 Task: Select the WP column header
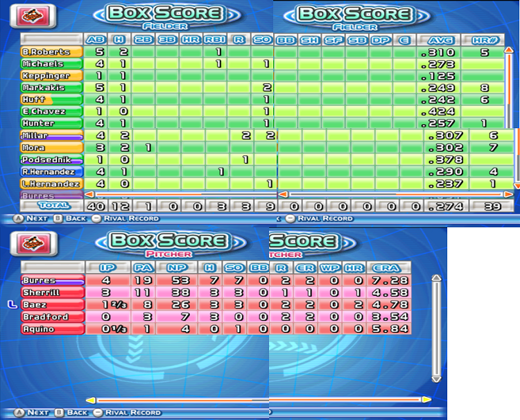pos(330,268)
